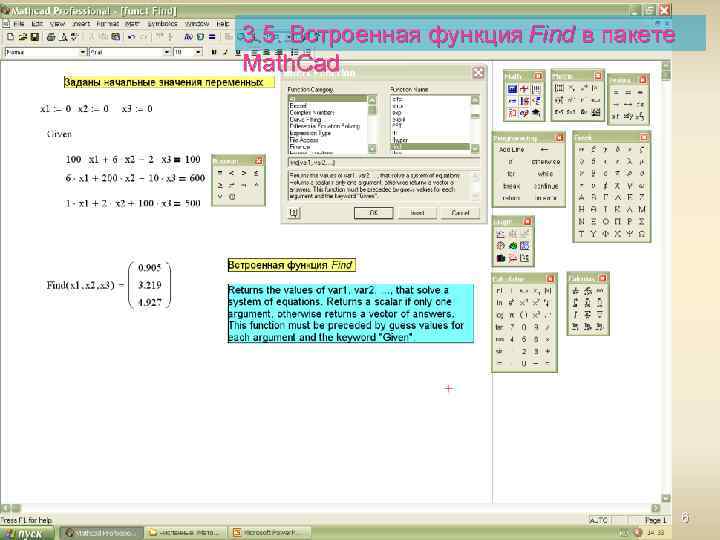Click vertical scrollbar down arrow of worksheet

(666, 498)
